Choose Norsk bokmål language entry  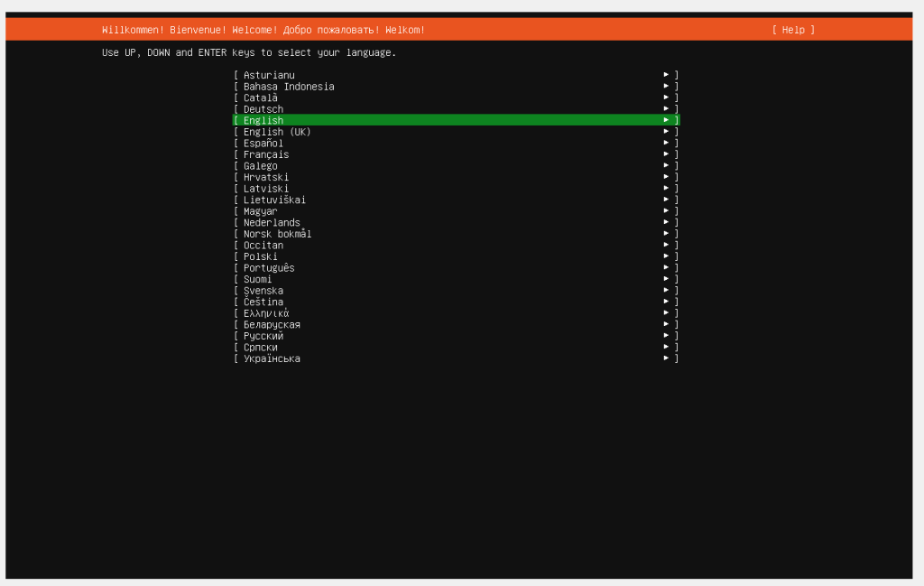(277, 234)
